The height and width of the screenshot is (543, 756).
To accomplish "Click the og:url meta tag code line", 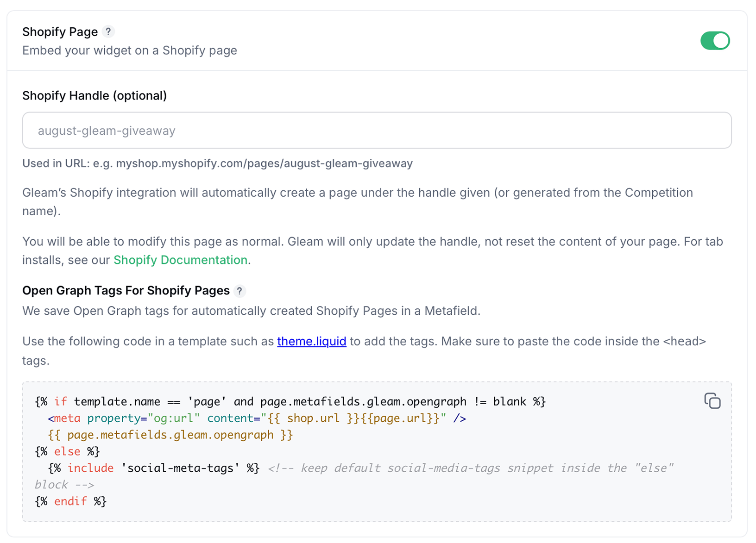I will click(257, 418).
